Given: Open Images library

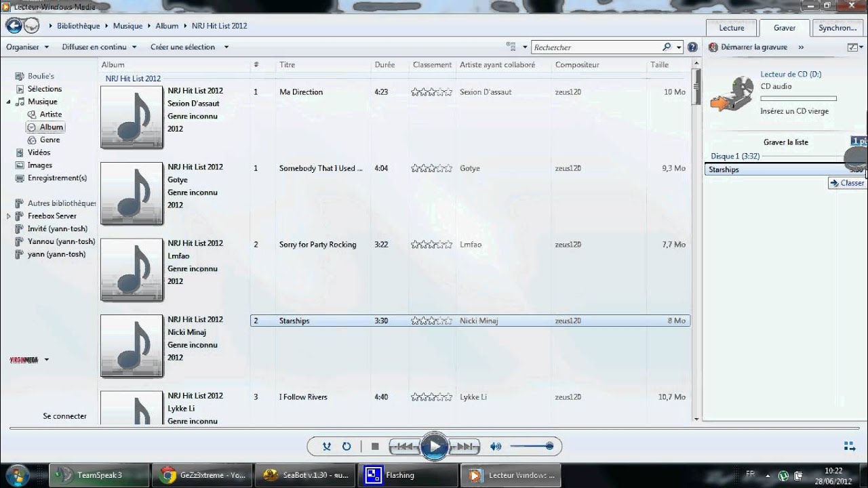Looking at the screenshot, I should (39, 165).
